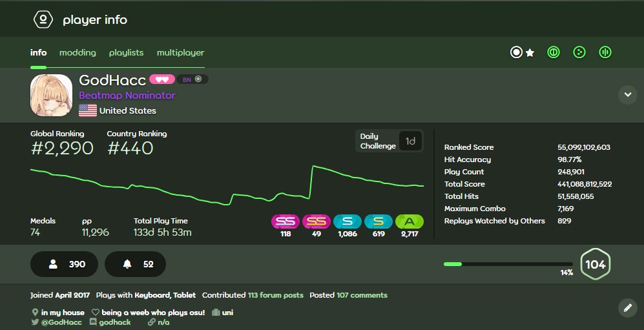The height and width of the screenshot is (330, 644).
Task: Expand the profile cover chevron button
Action: 628,95
